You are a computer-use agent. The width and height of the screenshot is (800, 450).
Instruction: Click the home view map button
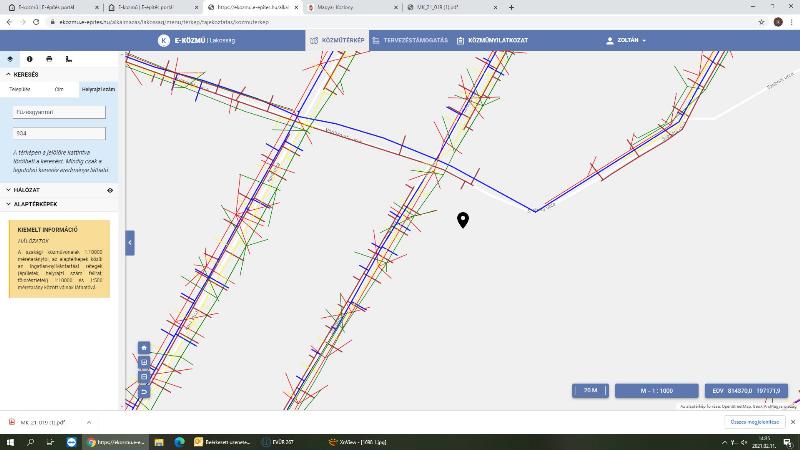[x=144, y=347]
